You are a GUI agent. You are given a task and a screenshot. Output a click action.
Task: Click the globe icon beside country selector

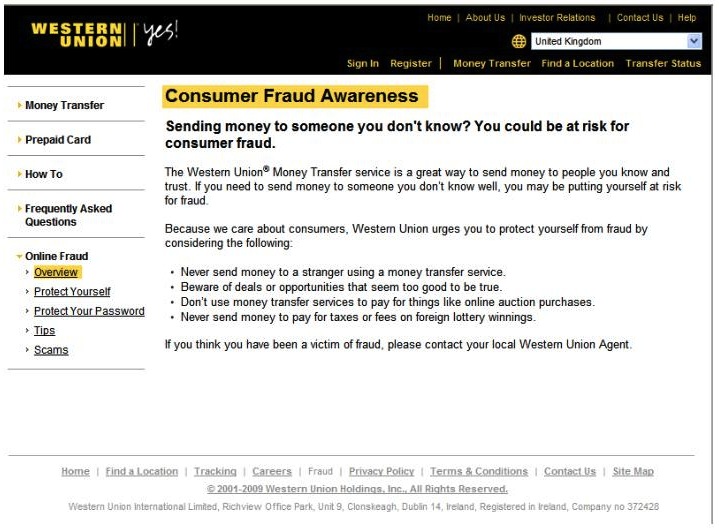[x=519, y=42]
